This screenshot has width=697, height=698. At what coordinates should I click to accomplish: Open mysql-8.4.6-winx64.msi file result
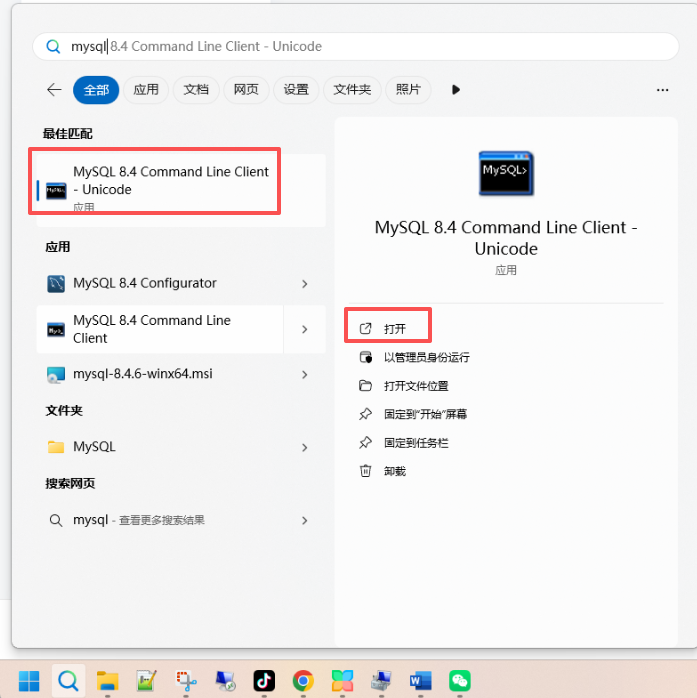point(160,374)
